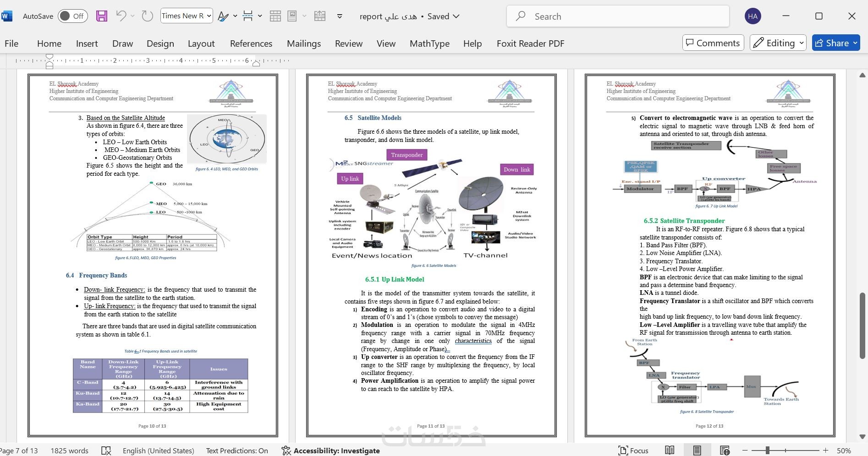Click in the Search box
Viewport: 868px width, 456px height.
pos(618,16)
